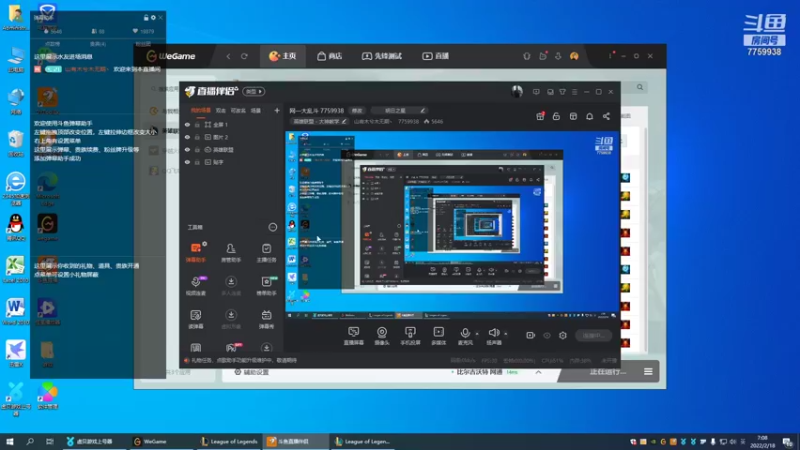Switch to WeGame 主页 tab
The image size is (800, 450).
pyautogui.click(x=283, y=56)
